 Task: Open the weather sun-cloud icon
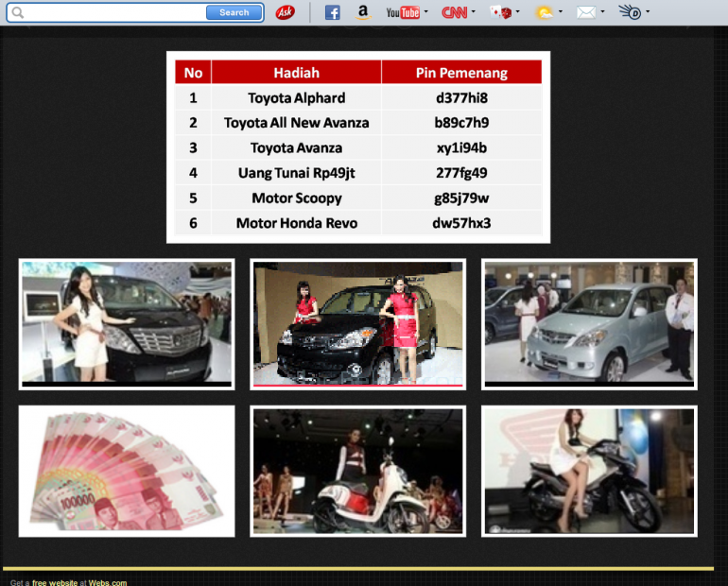tap(545, 12)
